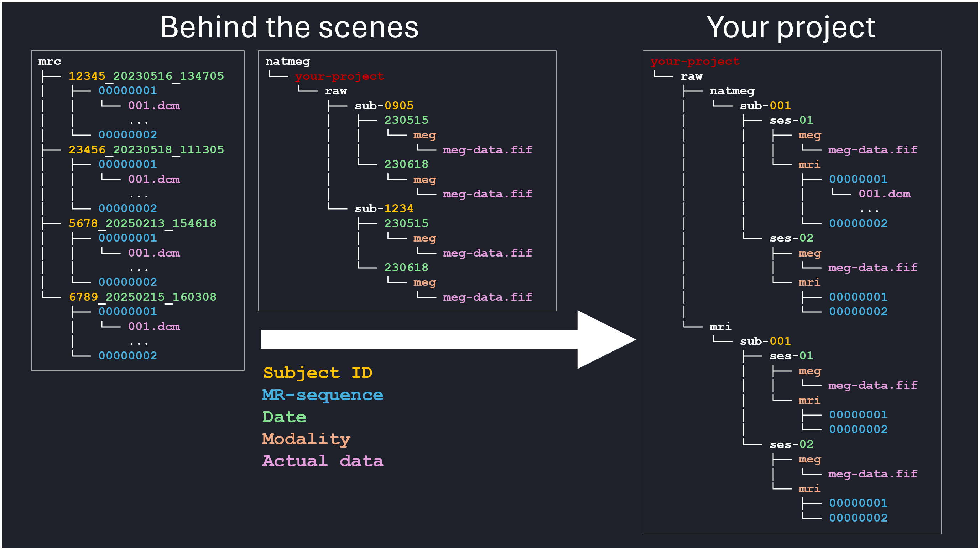Expand the sub-1234 subject folder
This screenshot has height=550, width=980.
(384, 208)
